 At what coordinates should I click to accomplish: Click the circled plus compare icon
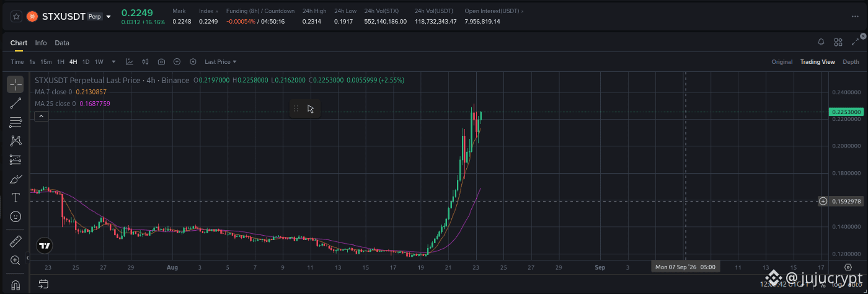(177, 62)
